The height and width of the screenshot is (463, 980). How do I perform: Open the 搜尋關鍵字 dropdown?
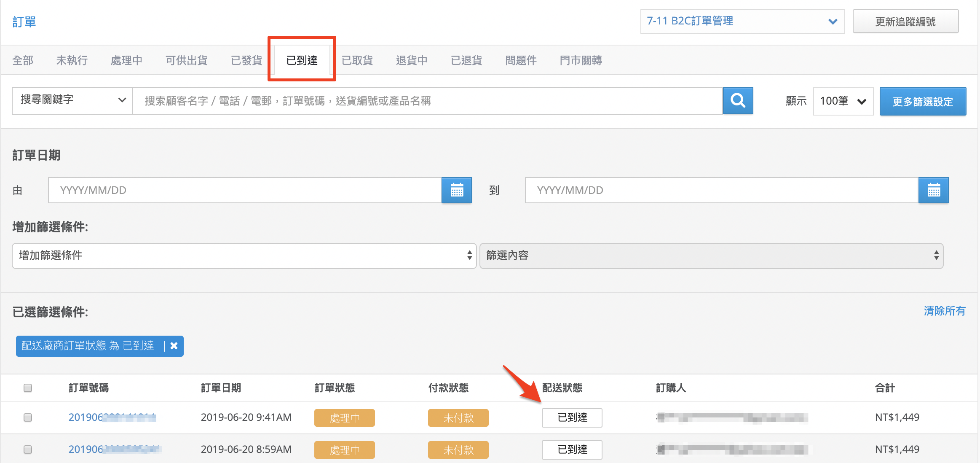click(x=72, y=100)
